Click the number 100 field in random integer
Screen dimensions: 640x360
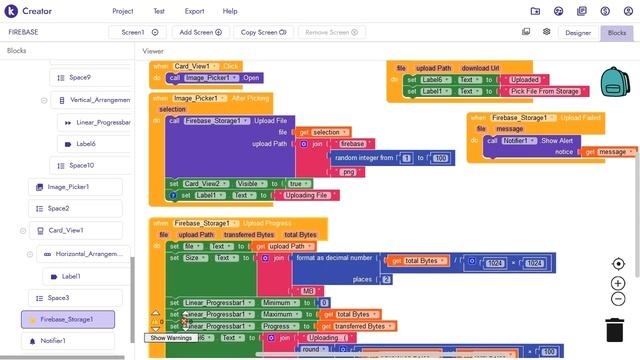pos(440,158)
